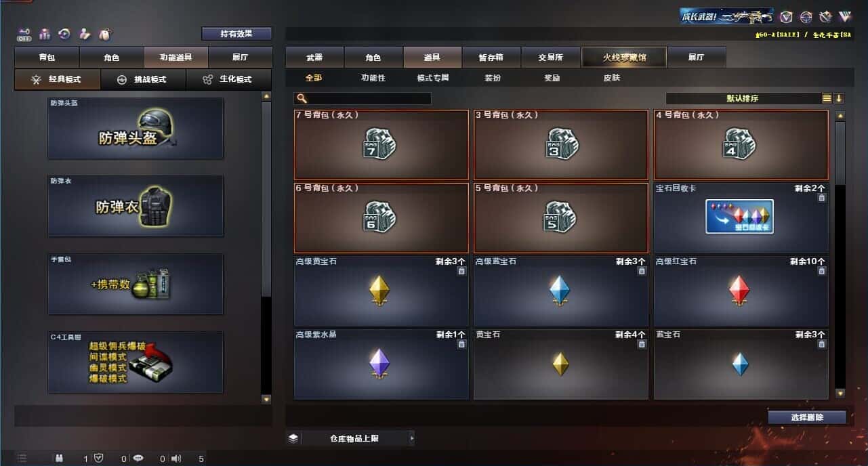The image size is (868, 466).
Task: Click the 选择删除 button
Action: (807, 417)
